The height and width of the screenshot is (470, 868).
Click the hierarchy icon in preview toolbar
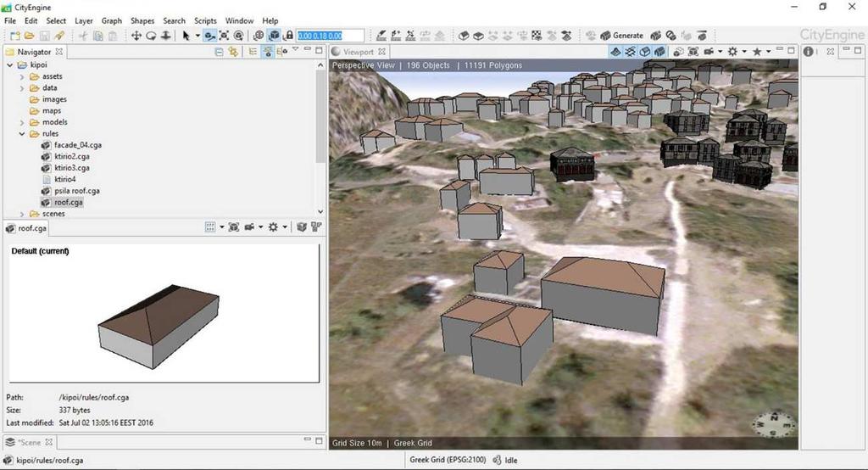pos(316,227)
